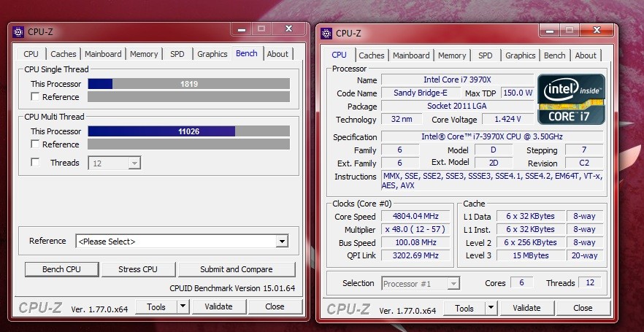Click Ext. Model value 2D
The height and width of the screenshot is (332, 644).
(494, 163)
